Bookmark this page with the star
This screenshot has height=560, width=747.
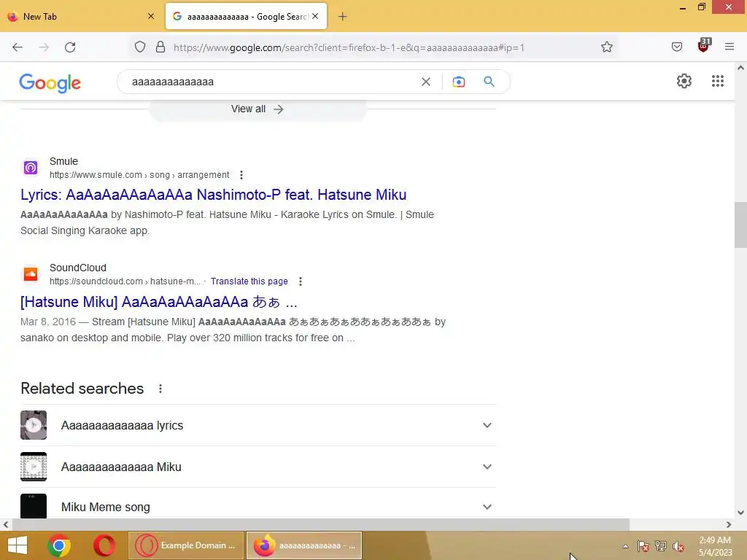tap(606, 47)
